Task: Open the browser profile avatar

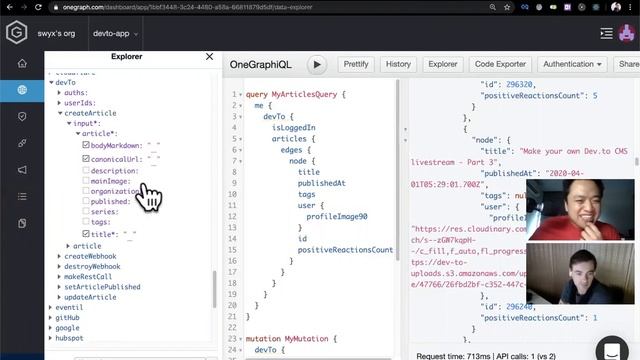Action: point(616,7)
